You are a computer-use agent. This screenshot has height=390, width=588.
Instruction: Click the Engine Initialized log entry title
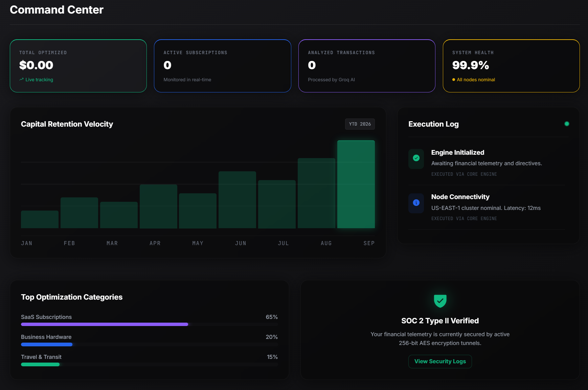[x=458, y=152]
